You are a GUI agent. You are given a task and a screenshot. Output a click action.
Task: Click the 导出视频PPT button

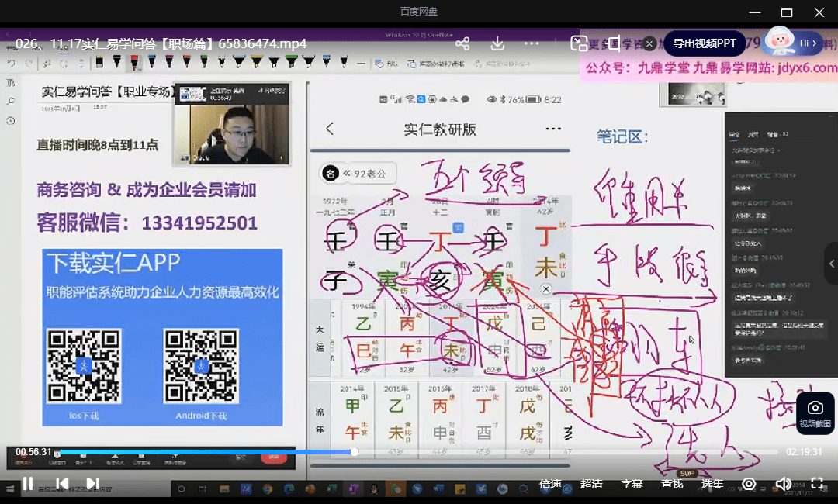704,43
